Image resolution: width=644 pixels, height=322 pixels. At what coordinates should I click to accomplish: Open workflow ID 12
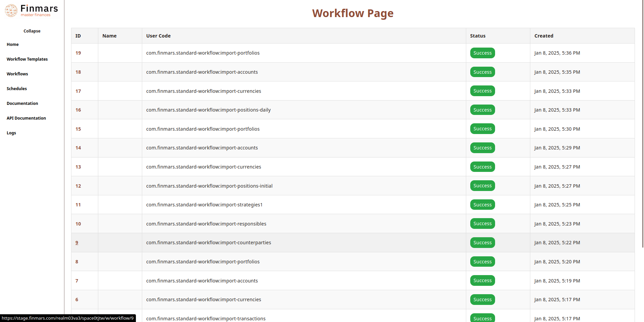coord(78,186)
